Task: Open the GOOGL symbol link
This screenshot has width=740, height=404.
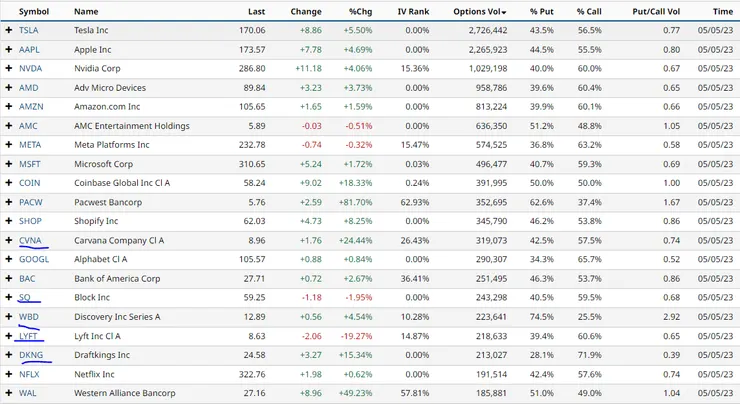Action: (x=34, y=259)
